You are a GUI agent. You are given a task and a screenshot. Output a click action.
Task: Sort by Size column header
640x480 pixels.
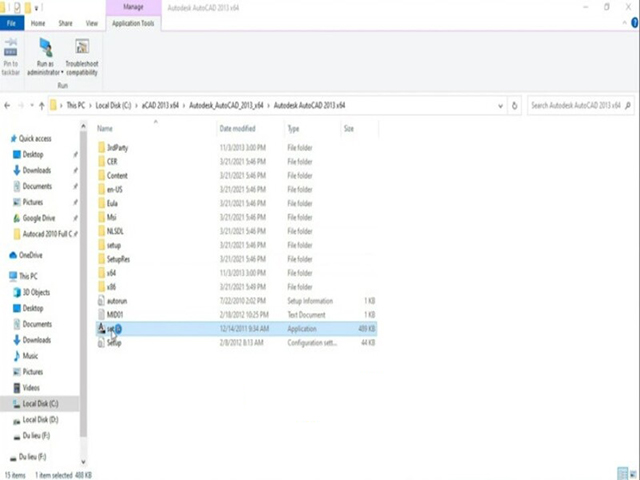(x=349, y=129)
